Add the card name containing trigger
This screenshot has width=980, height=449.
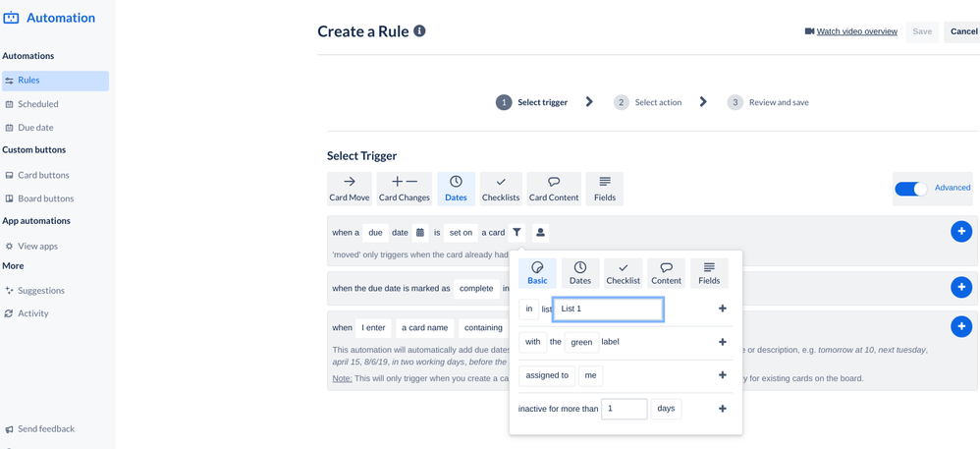pos(961,326)
